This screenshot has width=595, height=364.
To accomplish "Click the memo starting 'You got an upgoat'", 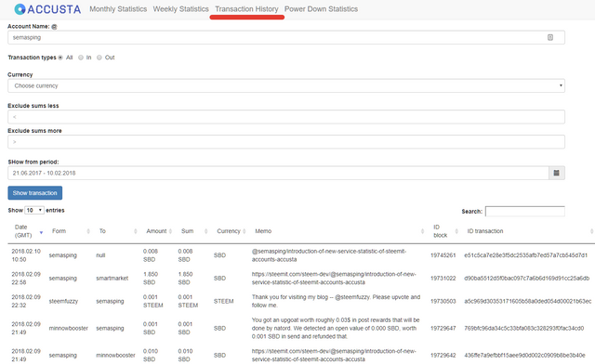I will pos(336,329).
